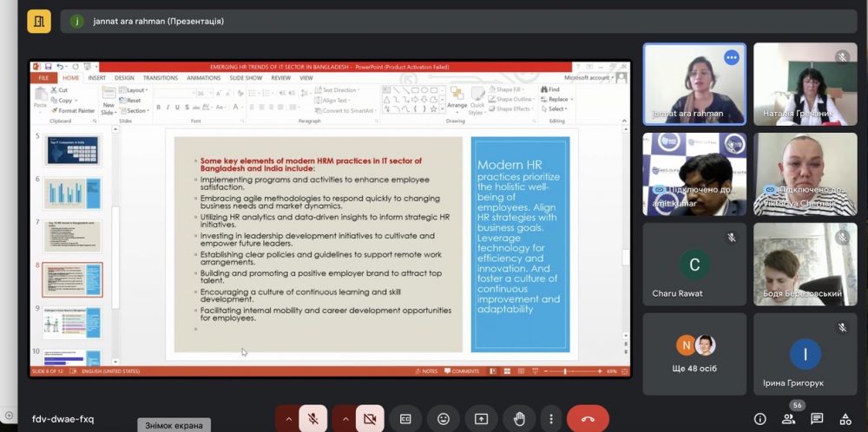Click the New Slide button
The height and width of the screenshot is (432, 868).
point(108,100)
